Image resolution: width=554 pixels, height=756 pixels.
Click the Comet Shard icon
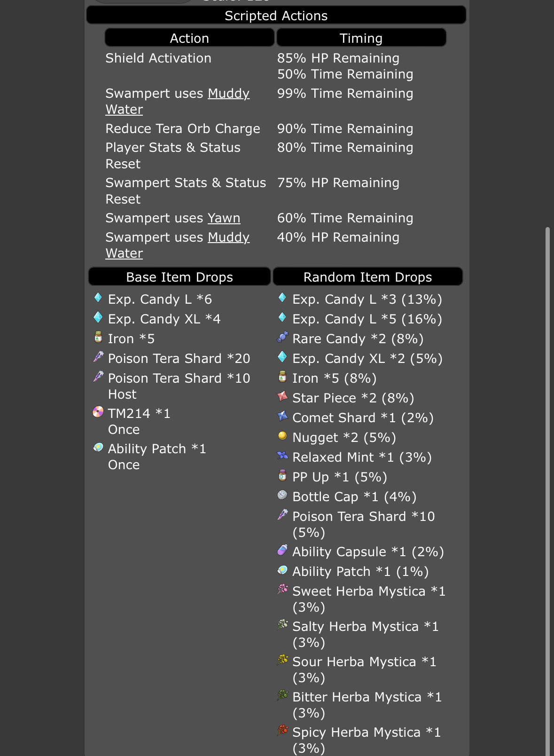coord(282,416)
